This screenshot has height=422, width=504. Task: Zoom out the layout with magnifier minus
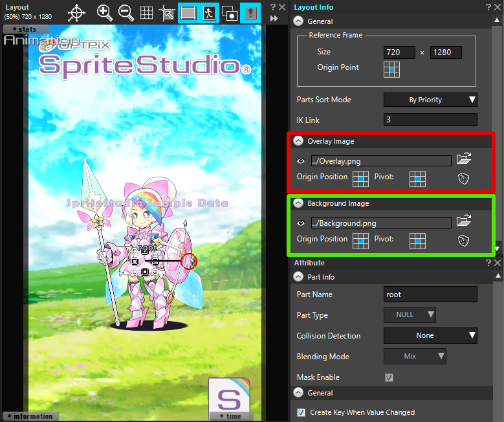(126, 13)
